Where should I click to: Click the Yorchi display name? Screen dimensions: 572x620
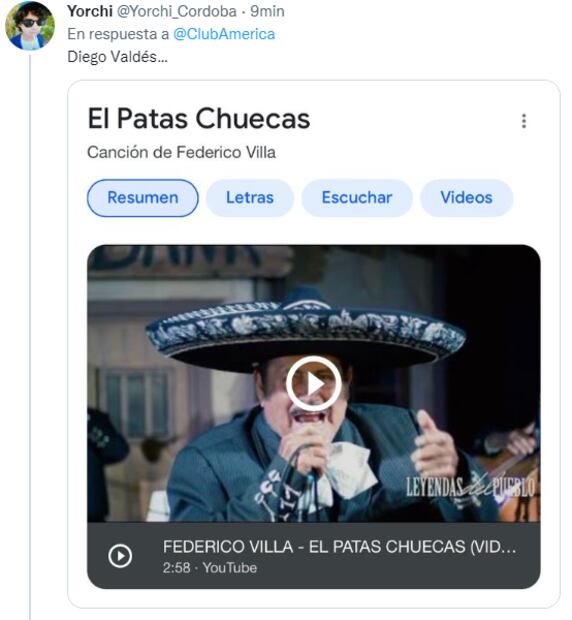[x=90, y=11]
